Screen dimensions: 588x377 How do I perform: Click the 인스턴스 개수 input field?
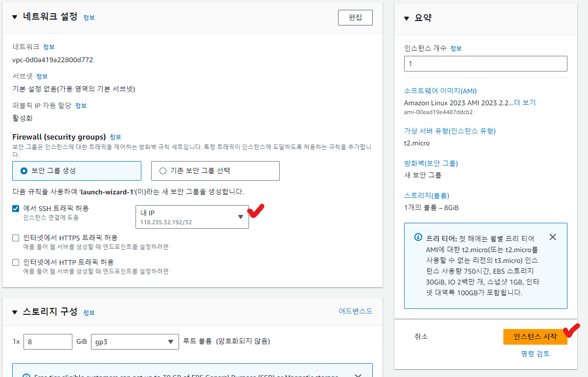(x=485, y=64)
